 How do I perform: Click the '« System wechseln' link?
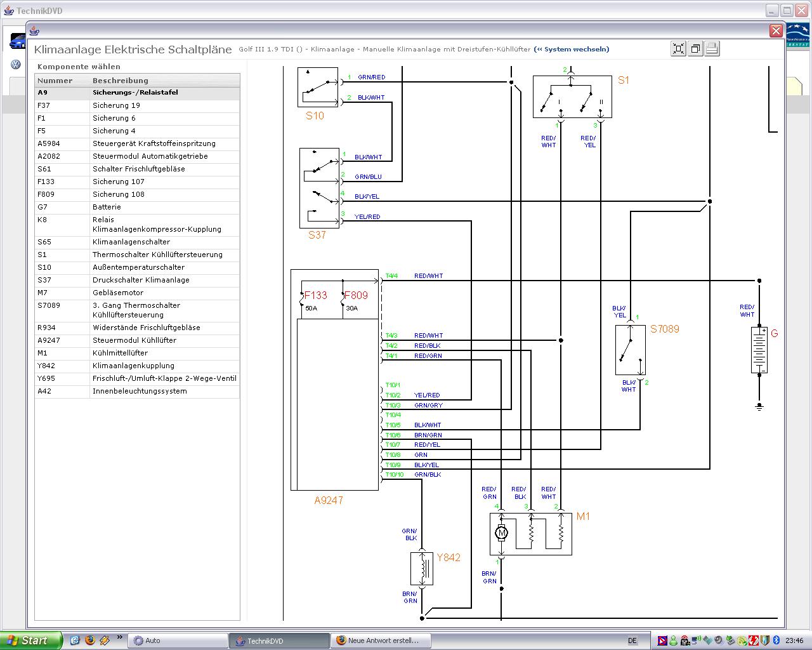(572, 49)
